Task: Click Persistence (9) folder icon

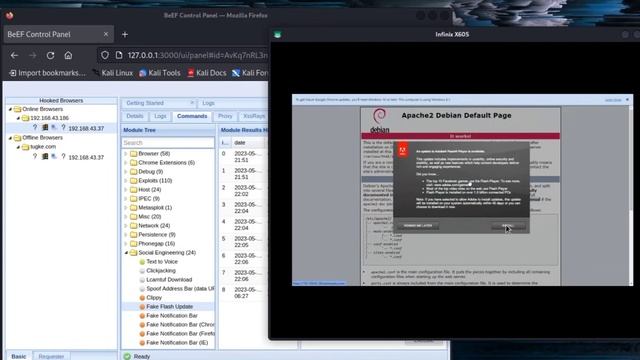Action: 133,235
